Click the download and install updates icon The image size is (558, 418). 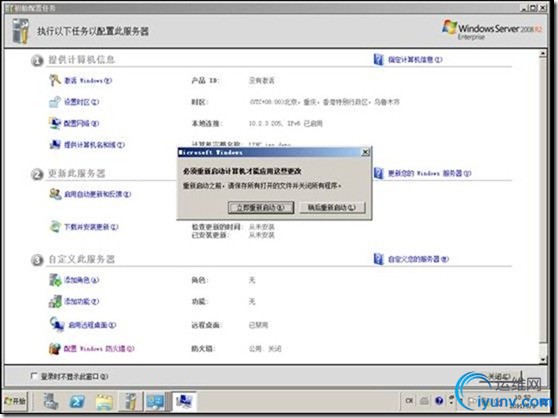pos(55,227)
